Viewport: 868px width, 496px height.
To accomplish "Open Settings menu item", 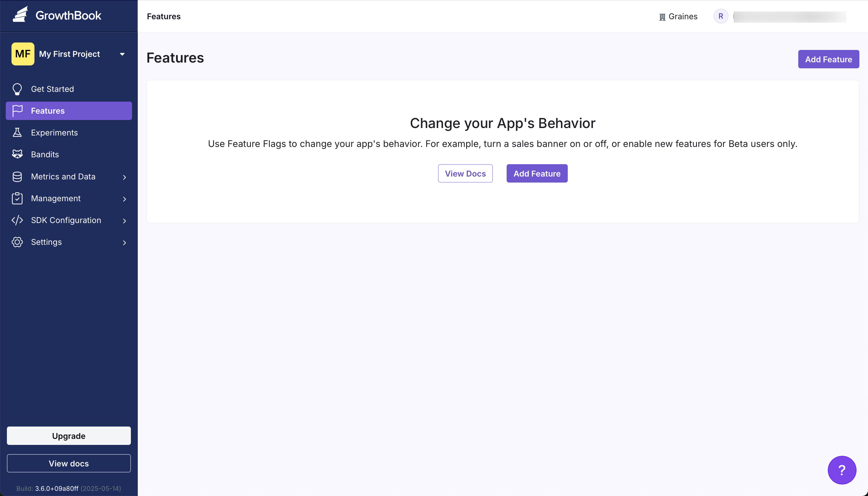I will click(69, 242).
